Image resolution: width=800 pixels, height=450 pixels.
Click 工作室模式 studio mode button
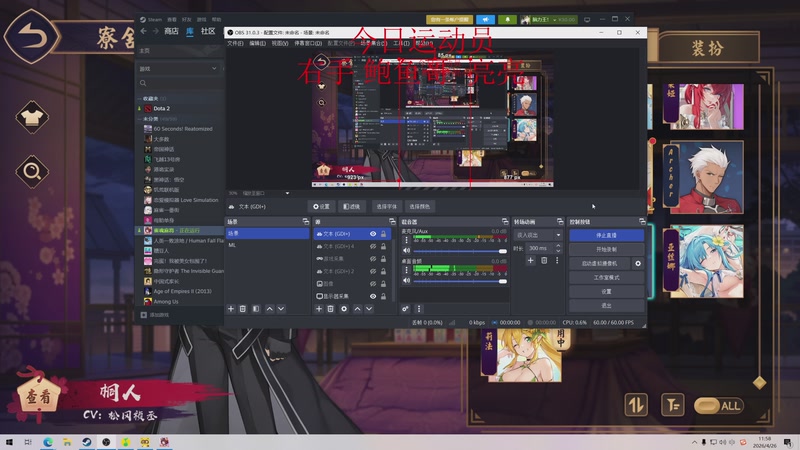606,277
